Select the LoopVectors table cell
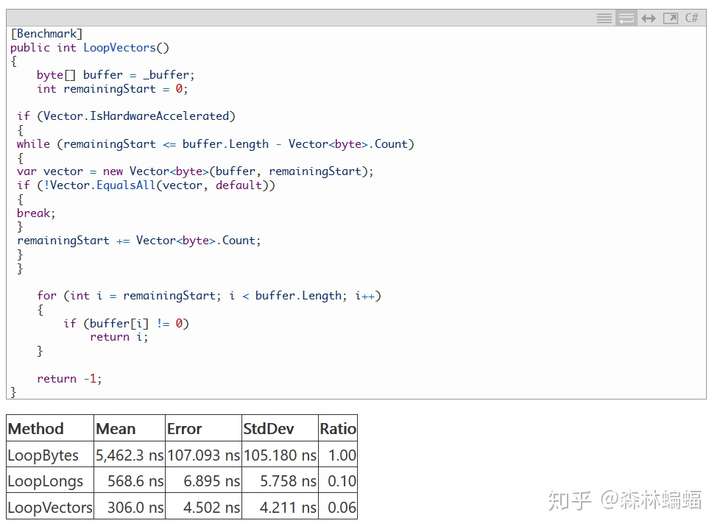 pos(50,507)
